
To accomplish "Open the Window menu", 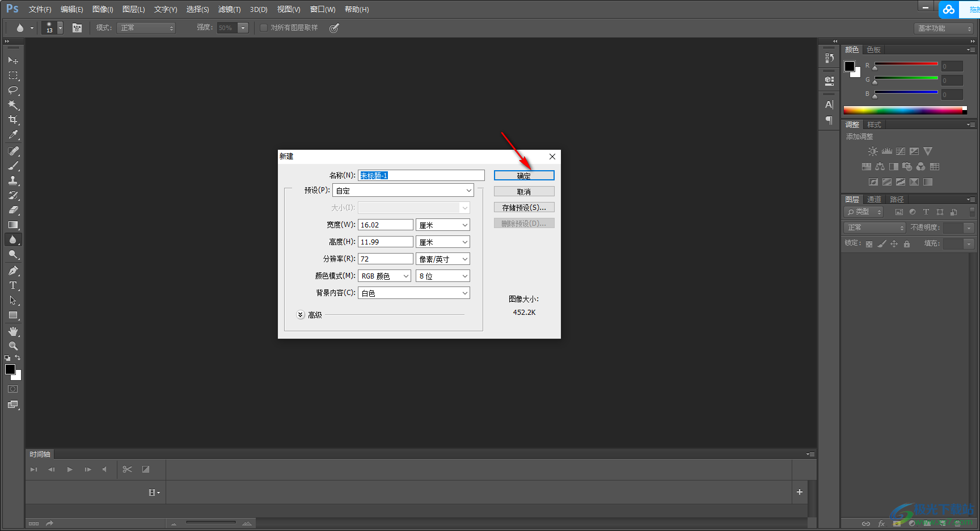I will click(x=323, y=9).
